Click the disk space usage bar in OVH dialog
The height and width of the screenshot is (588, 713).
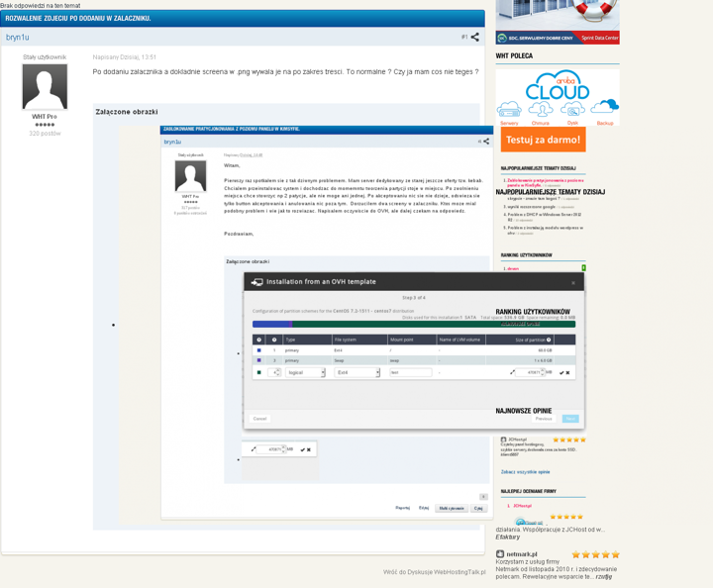[414, 324]
